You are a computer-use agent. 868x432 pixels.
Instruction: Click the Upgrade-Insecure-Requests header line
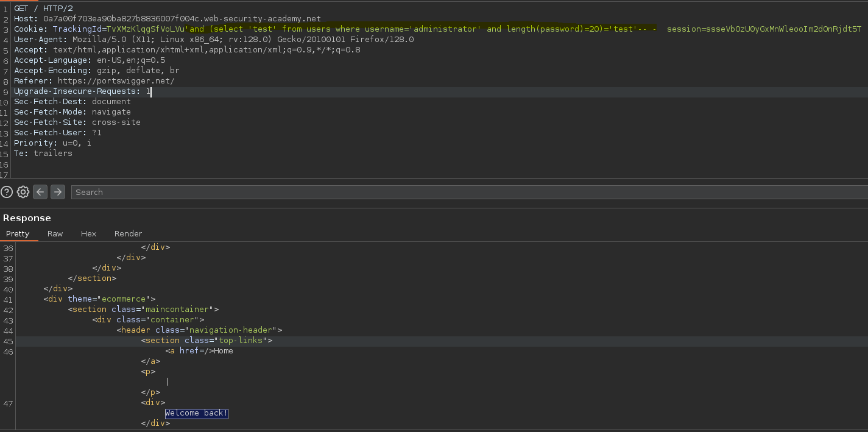82,91
